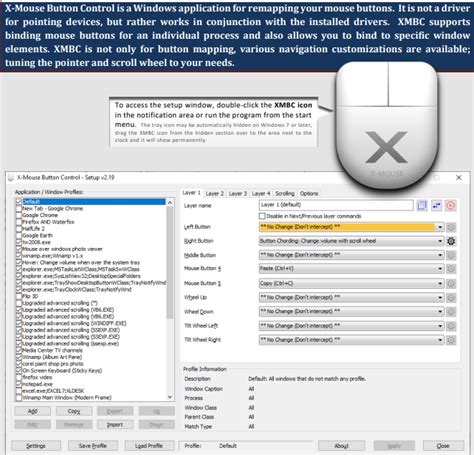
Task: Click the About button
Action: [341, 446]
